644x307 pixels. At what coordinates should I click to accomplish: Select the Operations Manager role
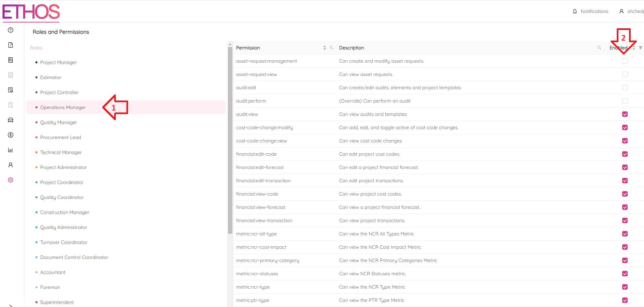coord(63,107)
